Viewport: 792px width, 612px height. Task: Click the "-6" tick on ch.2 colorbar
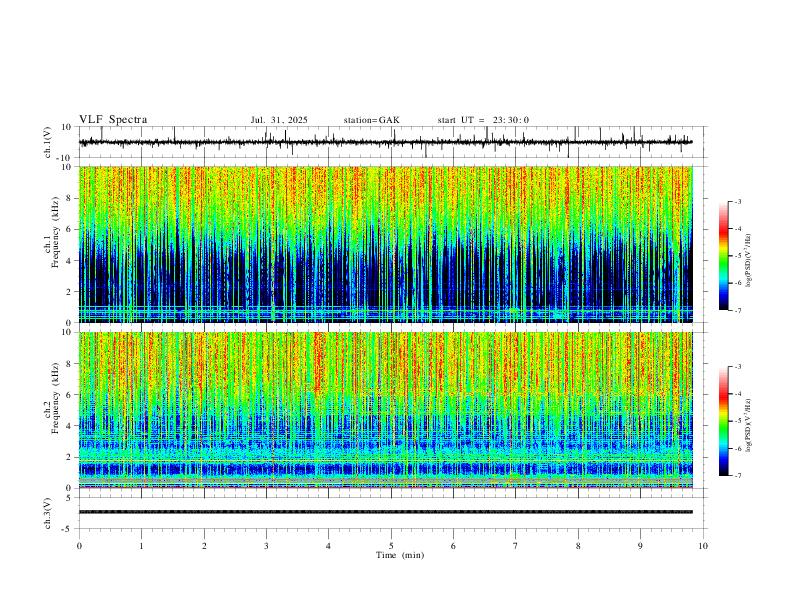click(738, 449)
